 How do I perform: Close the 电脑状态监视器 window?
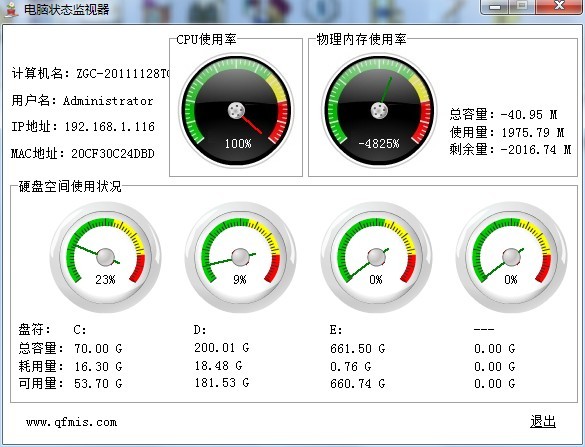(x=559, y=6)
